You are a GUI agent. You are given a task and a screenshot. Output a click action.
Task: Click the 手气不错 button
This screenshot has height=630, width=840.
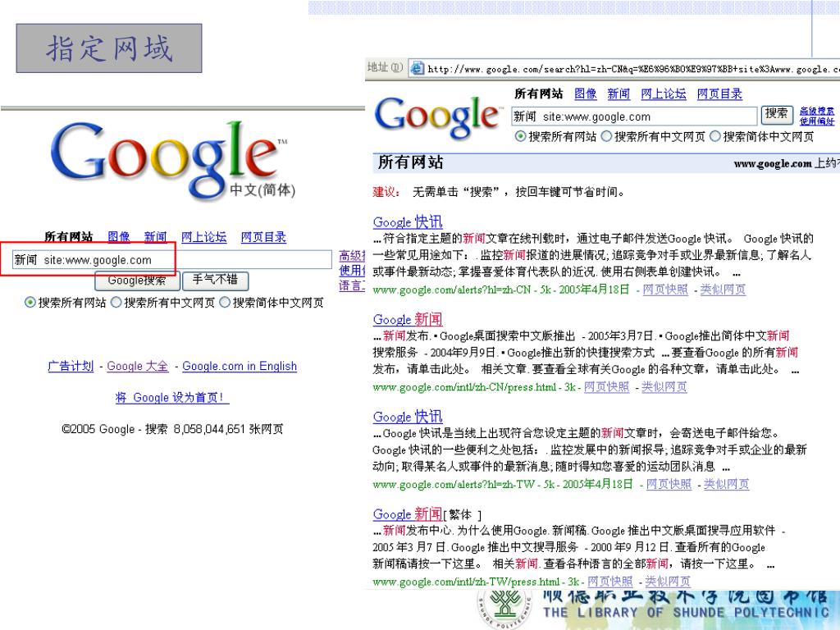pos(215,281)
